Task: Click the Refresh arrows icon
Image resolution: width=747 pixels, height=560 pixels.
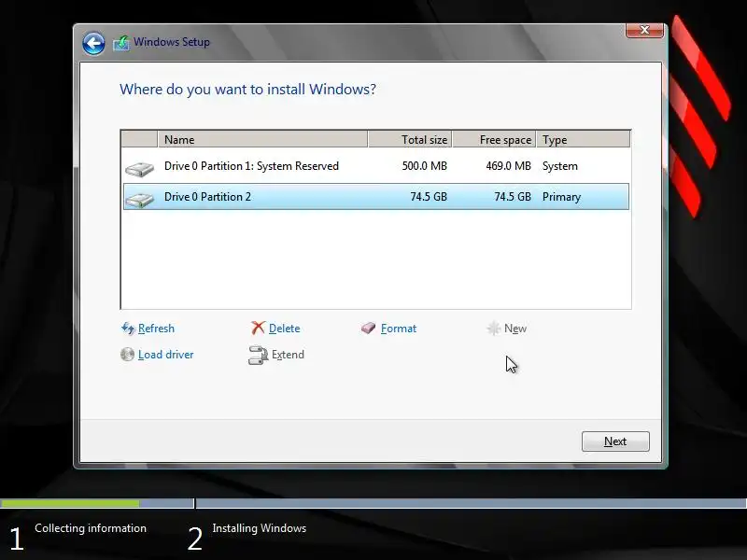Action: 128,329
